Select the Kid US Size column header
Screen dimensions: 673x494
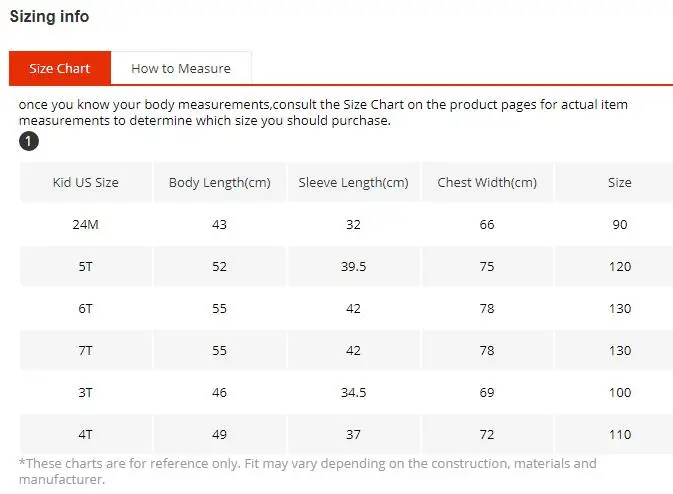(x=86, y=182)
